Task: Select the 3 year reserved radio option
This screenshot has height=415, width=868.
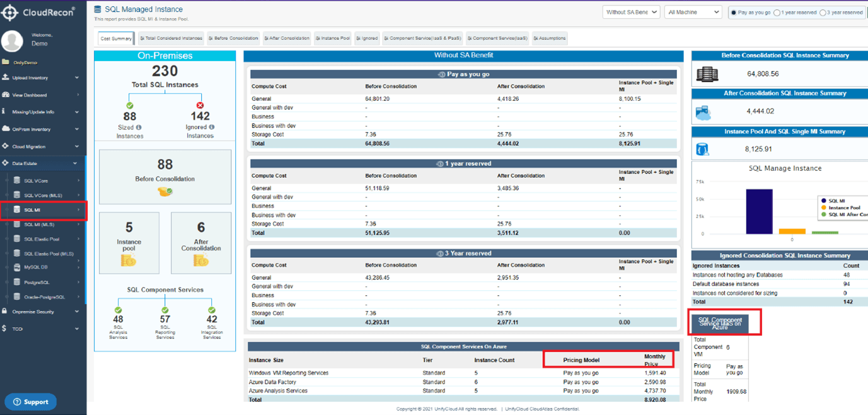Action: pyautogui.click(x=823, y=13)
